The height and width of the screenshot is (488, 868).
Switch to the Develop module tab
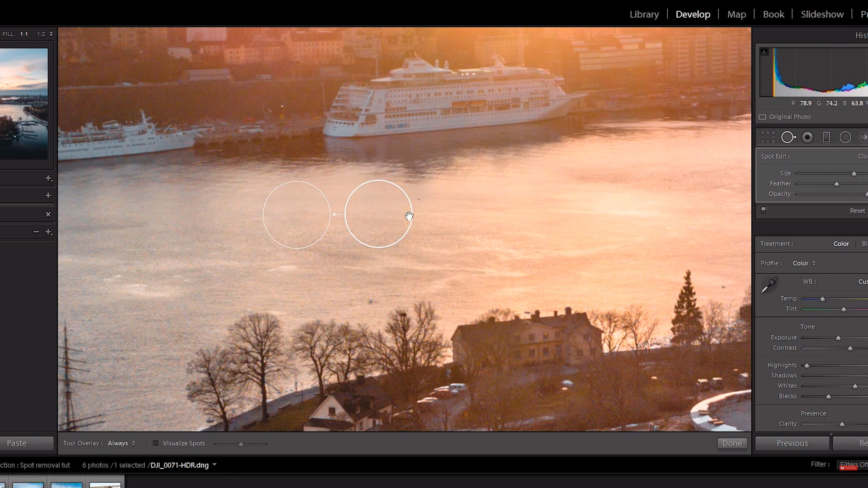693,14
